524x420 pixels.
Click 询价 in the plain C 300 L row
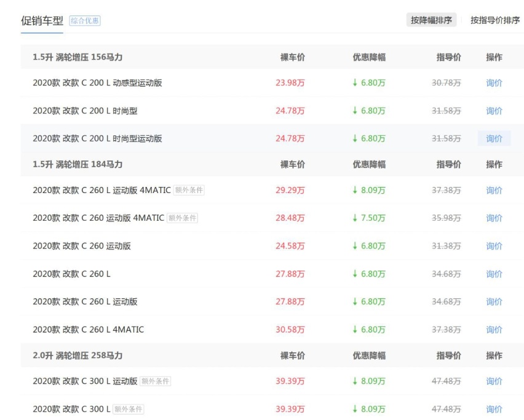[x=494, y=409]
